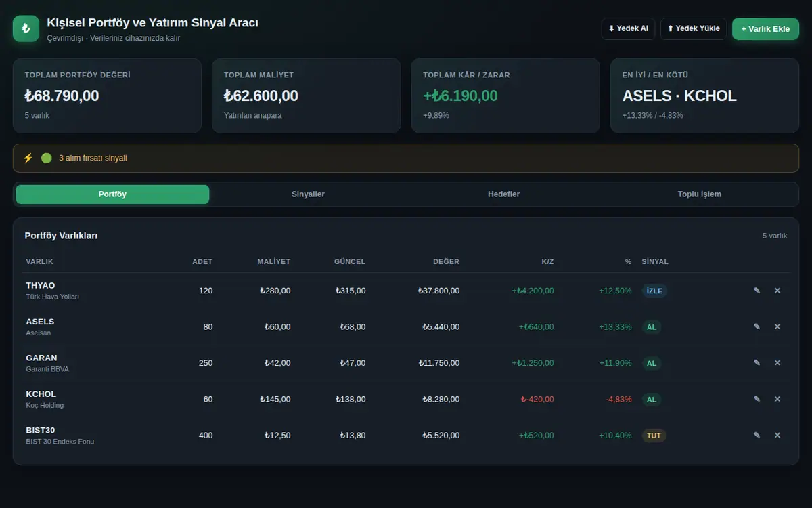Click the GARAN ticker name
Viewport: 812px width, 508px height.
41,358
